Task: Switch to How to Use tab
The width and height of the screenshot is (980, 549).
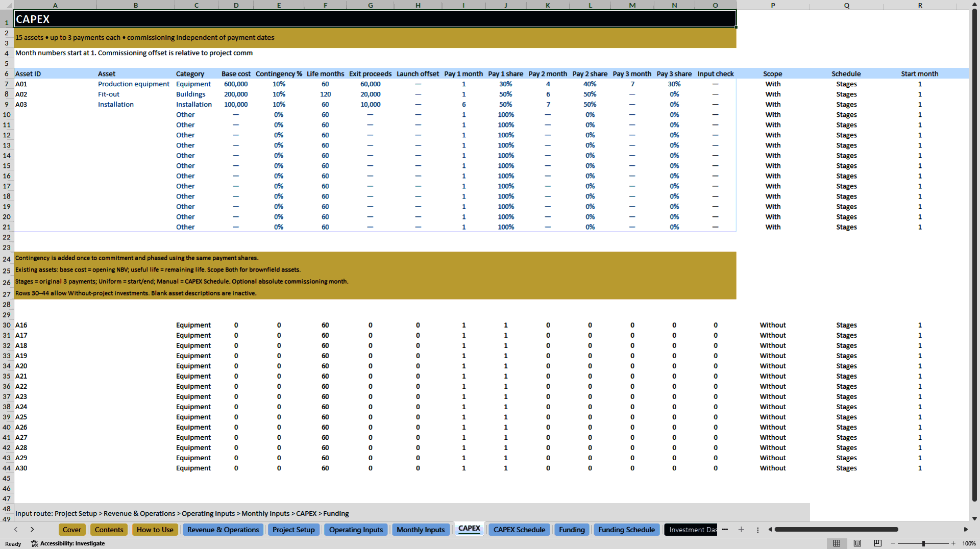Action: tap(155, 530)
